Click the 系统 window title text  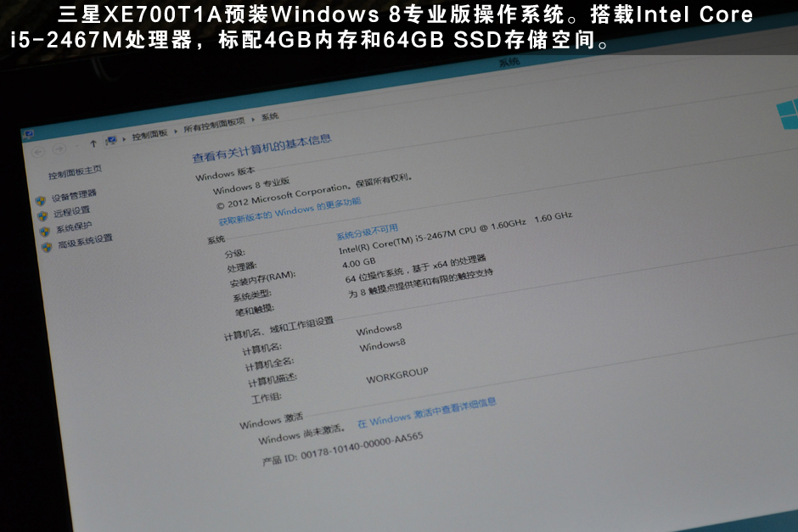(509, 62)
